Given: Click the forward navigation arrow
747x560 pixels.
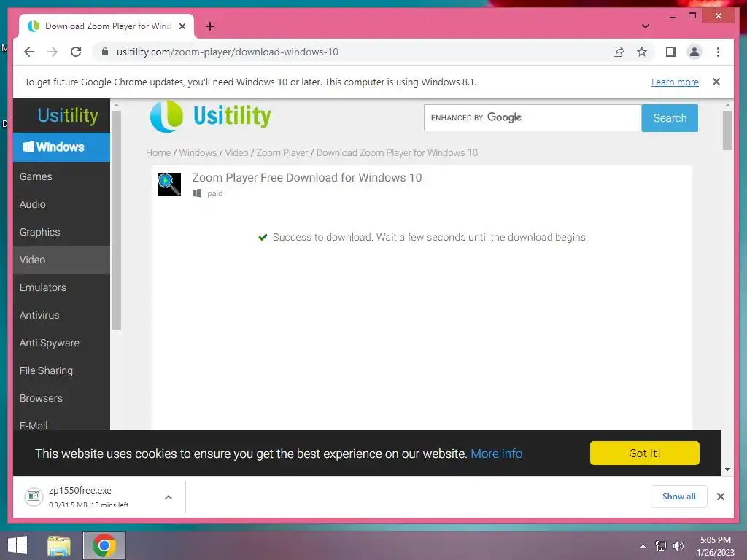Looking at the screenshot, I should pos(53,52).
